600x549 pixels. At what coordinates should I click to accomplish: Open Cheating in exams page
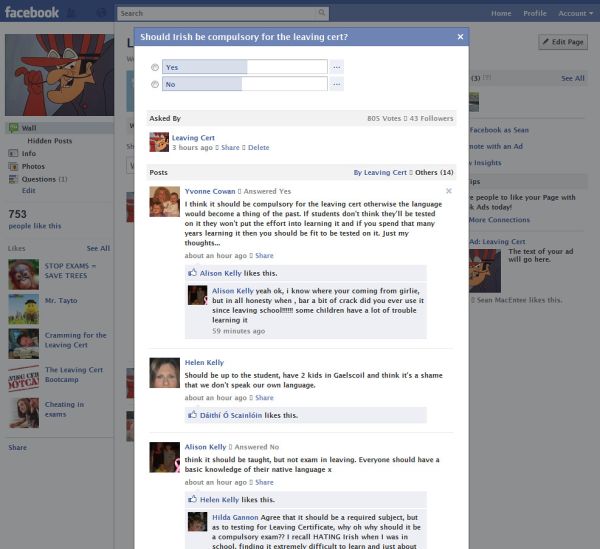coord(64,409)
